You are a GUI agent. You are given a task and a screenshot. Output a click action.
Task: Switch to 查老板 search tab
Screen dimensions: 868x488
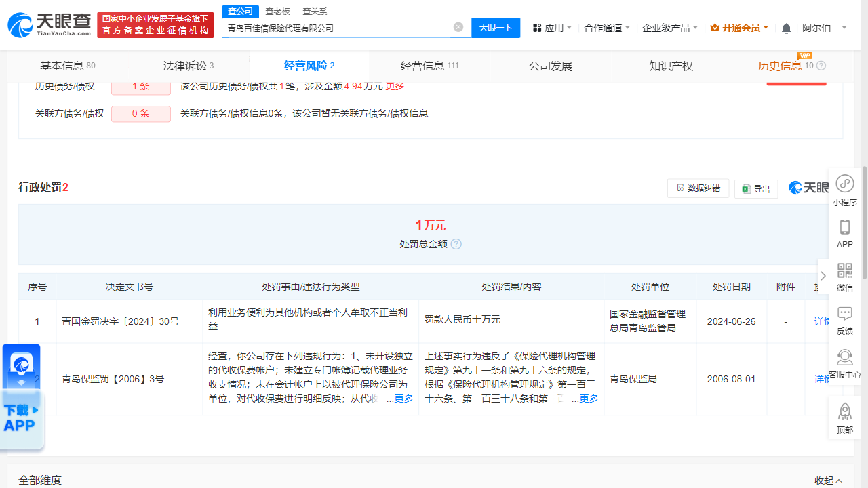(x=277, y=11)
